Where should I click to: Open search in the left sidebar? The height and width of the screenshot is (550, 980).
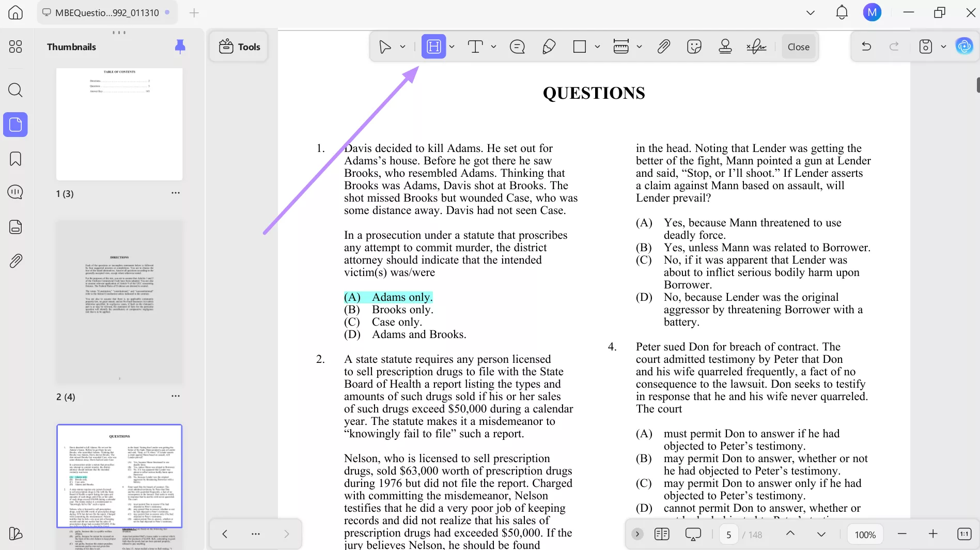(15, 90)
